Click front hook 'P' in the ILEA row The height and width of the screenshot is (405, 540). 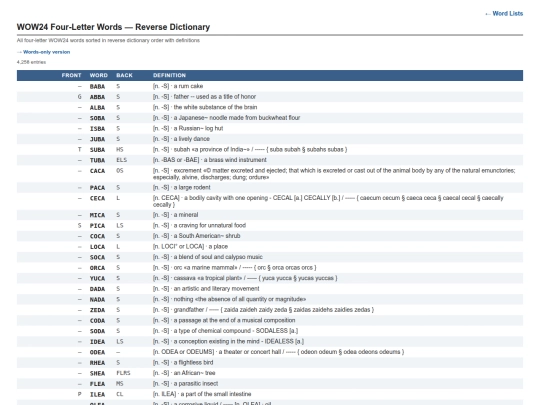(x=80, y=394)
